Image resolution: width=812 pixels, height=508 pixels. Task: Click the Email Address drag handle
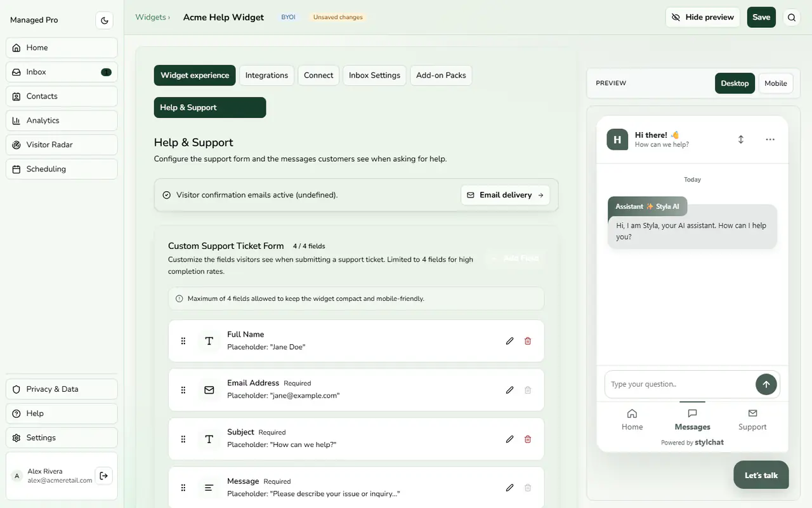(183, 390)
